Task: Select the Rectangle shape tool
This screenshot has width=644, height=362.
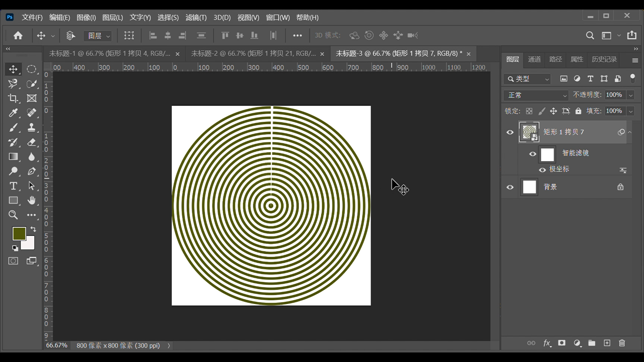Action: coord(13,200)
